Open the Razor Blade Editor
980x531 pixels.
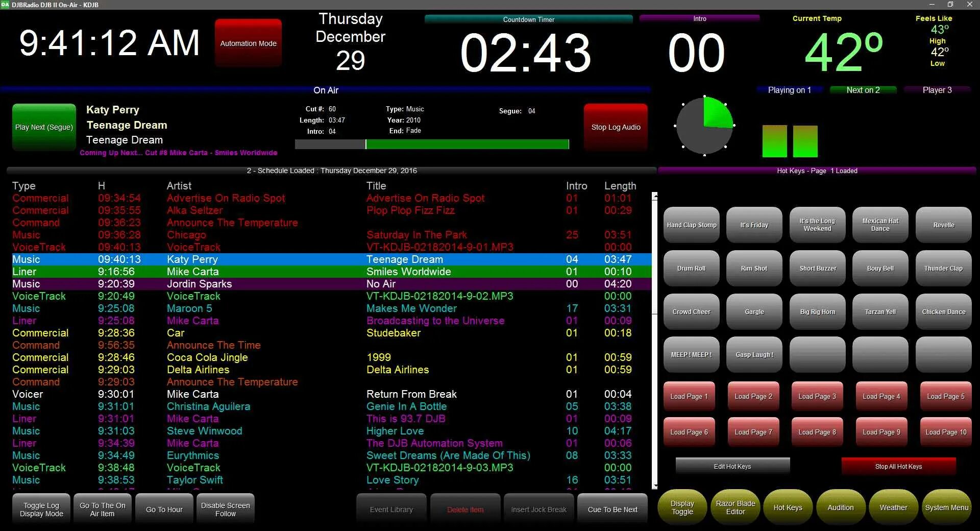[x=735, y=507]
